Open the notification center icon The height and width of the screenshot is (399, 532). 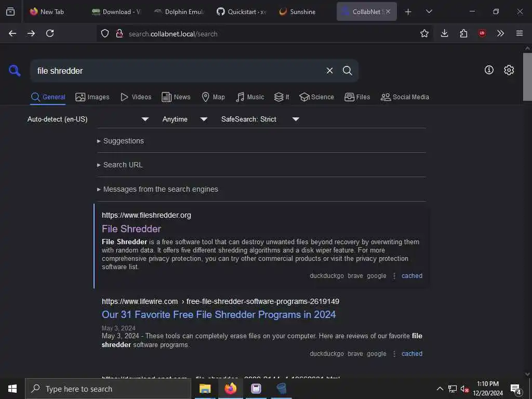pyautogui.click(x=516, y=389)
